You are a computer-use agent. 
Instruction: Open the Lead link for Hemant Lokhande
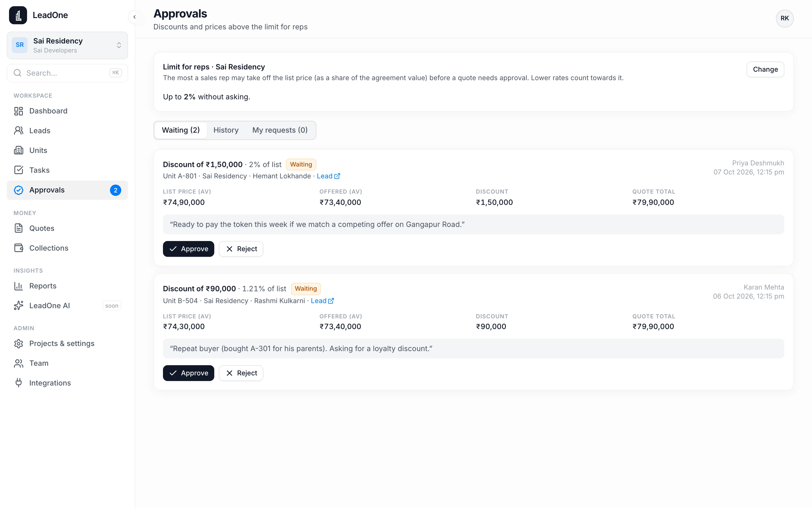click(x=328, y=176)
